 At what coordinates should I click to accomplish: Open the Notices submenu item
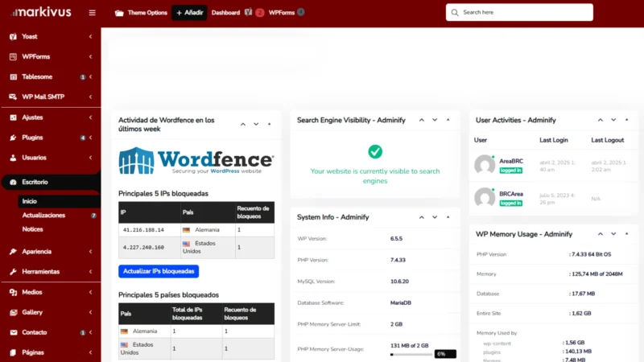(x=32, y=229)
